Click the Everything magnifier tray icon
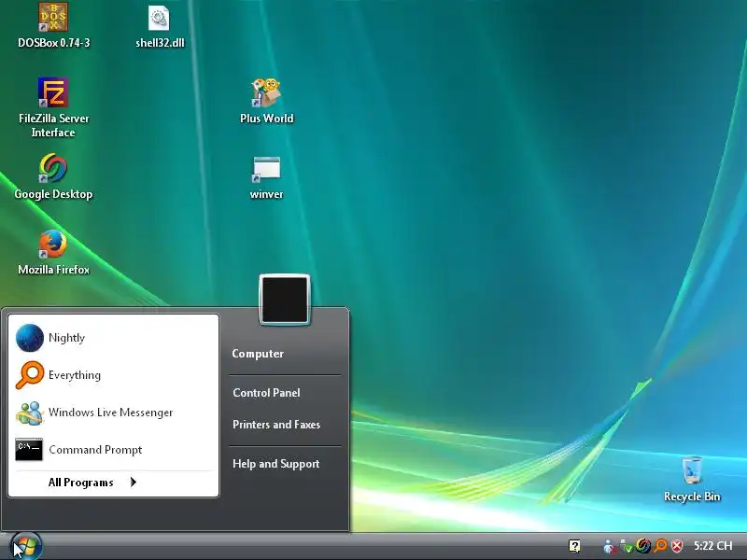Viewport: 747px width, 560px height. click(660, 546)
